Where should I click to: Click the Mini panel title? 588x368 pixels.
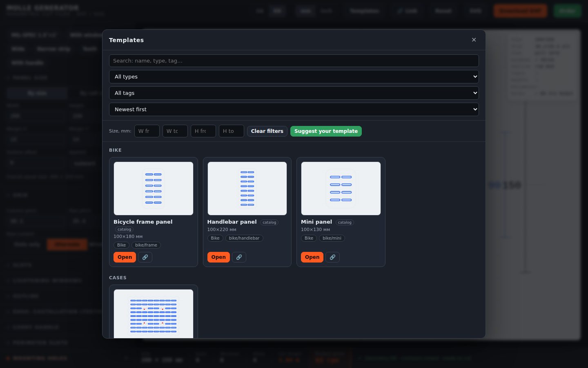point(316,222)
